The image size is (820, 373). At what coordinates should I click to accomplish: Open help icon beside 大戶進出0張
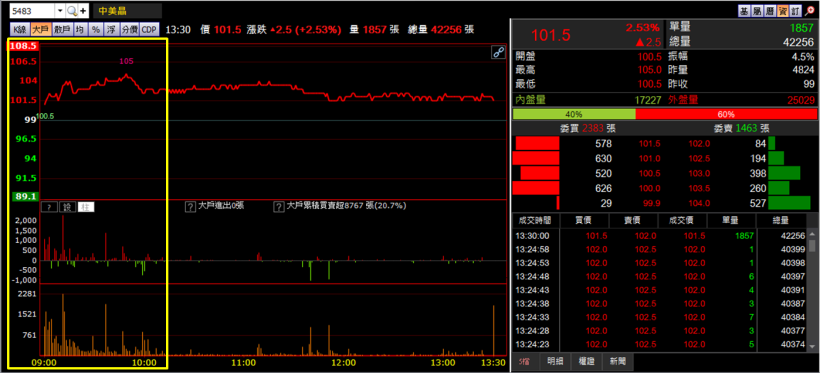pyautogui.click(x=191, y=206)
